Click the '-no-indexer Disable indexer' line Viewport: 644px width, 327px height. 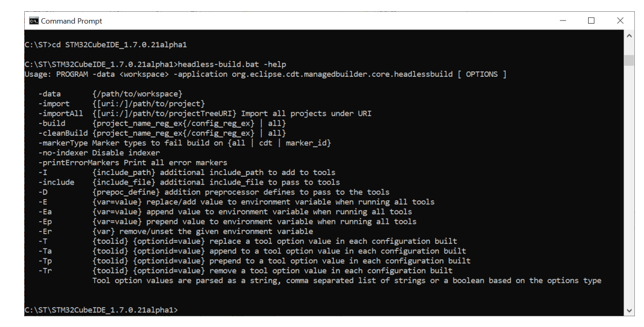[99, 153]
